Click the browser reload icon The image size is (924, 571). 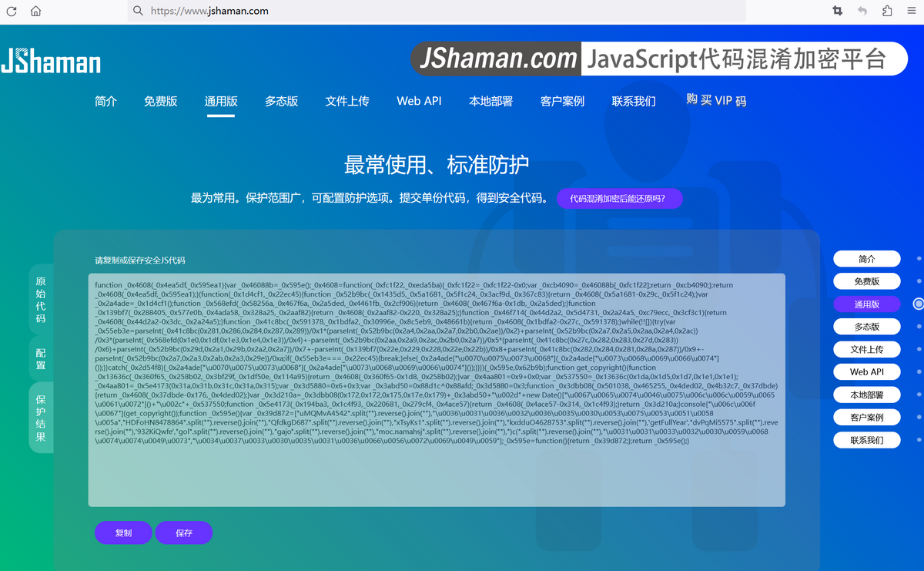coord(13,11)
